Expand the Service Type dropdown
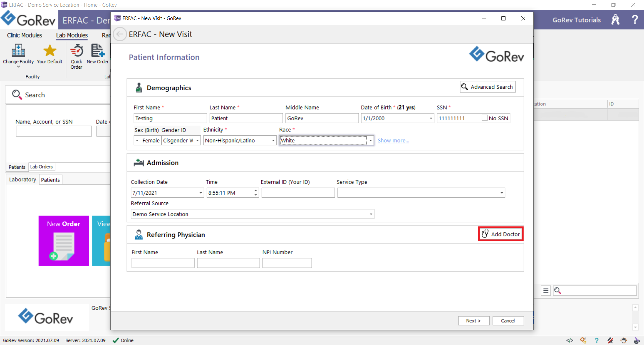The image size is (644, 345). pyautogui.click(x=502, y=193)
